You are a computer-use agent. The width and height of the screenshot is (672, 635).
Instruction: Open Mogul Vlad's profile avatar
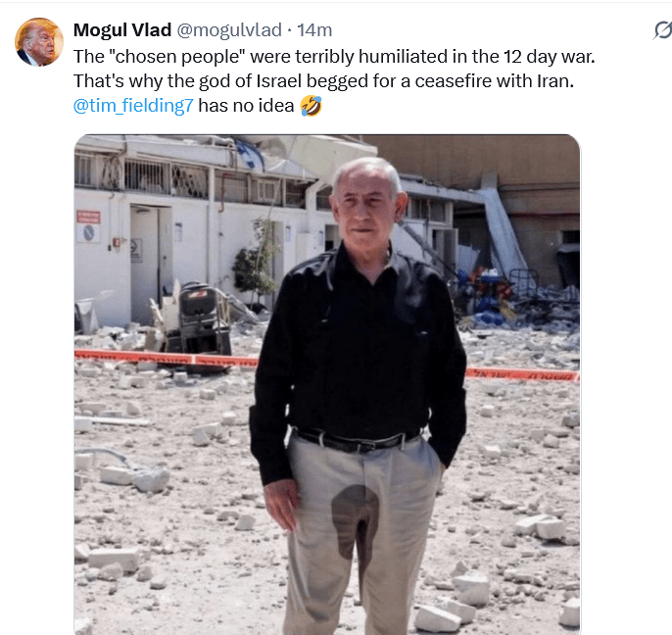pos(39,42)
